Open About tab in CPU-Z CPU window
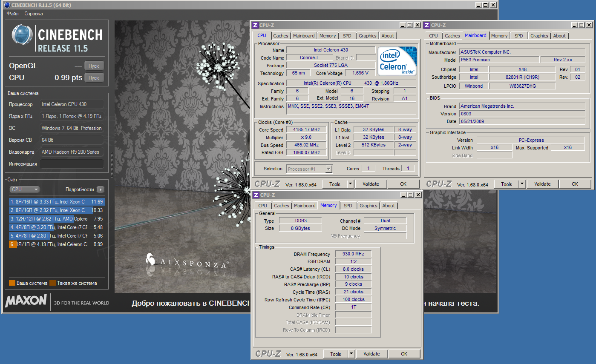 click(x=388, y=36)
